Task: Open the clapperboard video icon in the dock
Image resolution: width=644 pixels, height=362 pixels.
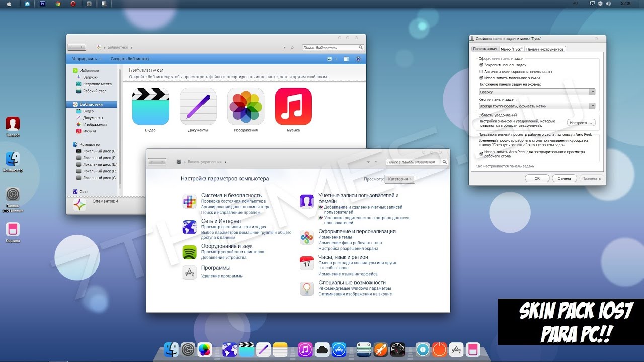Action: [x=247, y=349]
